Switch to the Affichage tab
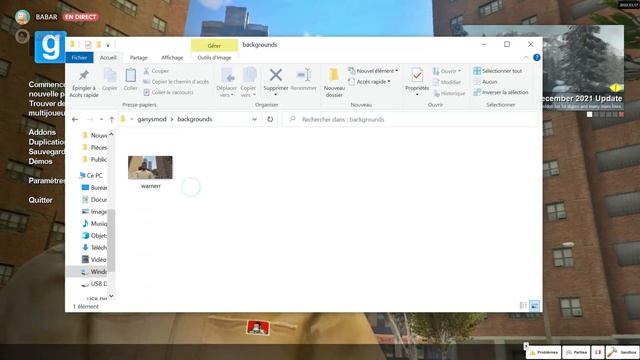The image size is (640, 360). (172, 58)
